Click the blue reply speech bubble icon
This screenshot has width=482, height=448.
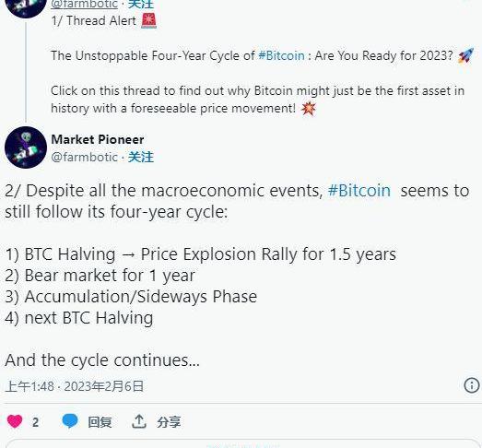(70, 421)
